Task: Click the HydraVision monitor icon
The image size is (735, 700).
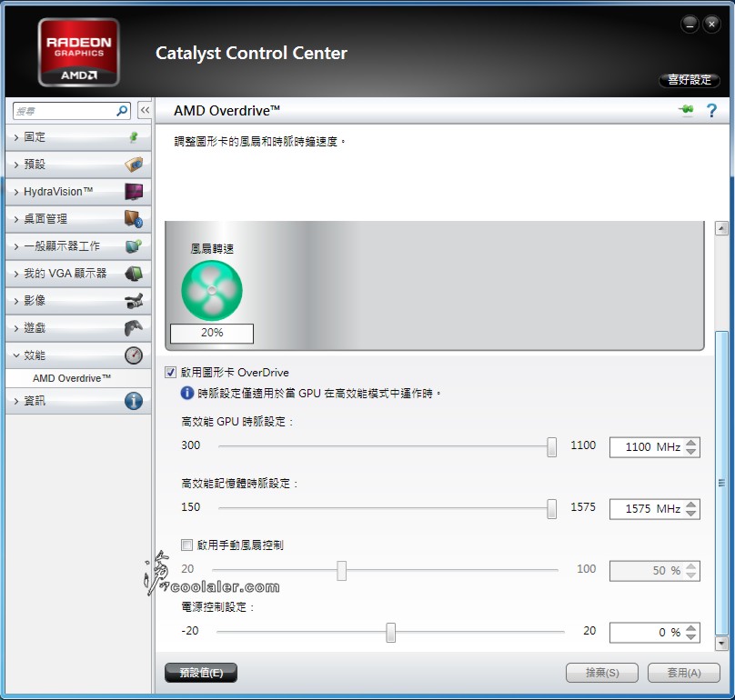Action: pyautogui.click(x=134, y=192)
